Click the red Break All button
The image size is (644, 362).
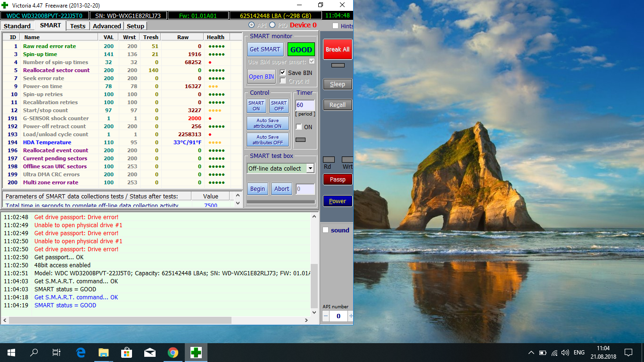337,49
